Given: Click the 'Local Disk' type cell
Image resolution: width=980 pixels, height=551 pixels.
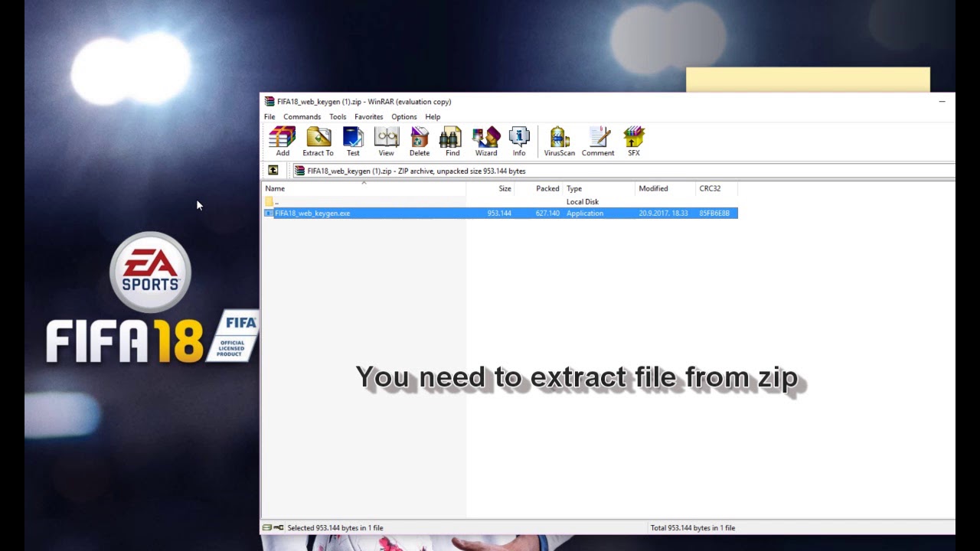Looking at the screenshot, I should click(x=583, y=202).
